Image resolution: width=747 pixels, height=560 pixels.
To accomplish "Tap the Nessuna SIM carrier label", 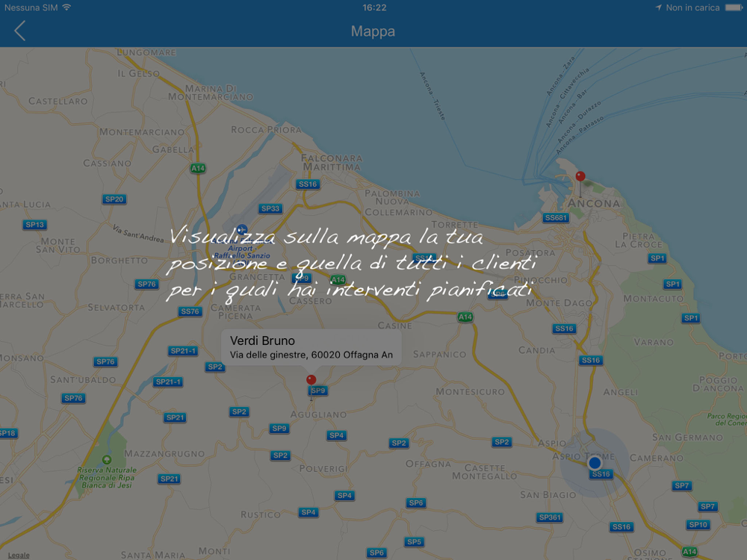I will point(31,7).
